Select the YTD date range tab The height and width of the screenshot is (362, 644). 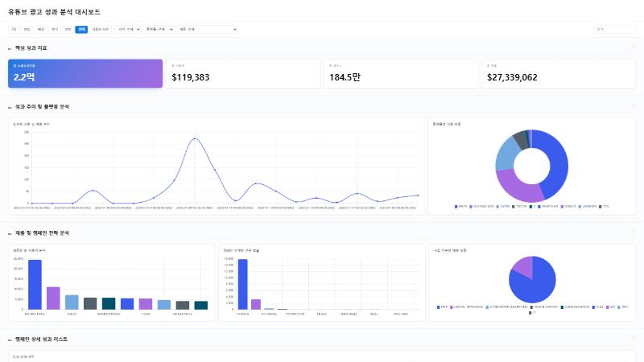pos(68,29)
